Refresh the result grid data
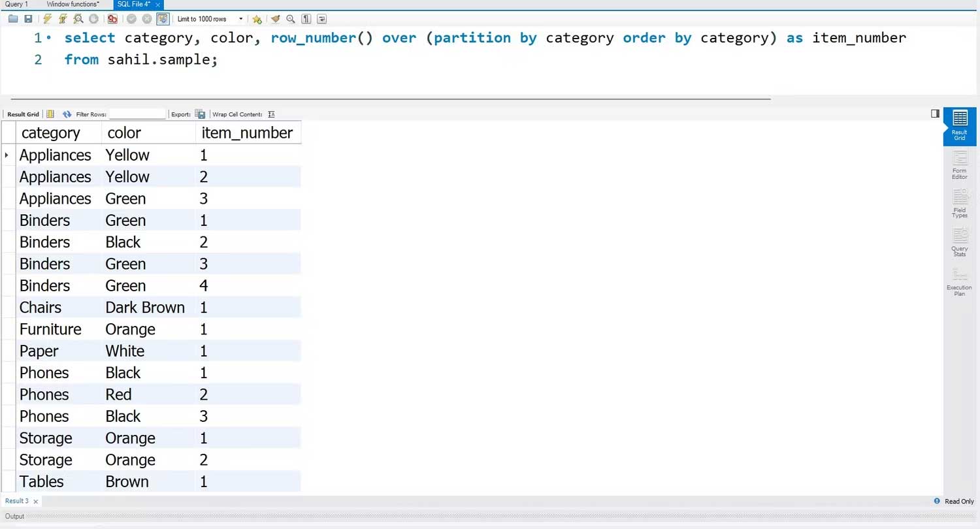 click(67, 114)
